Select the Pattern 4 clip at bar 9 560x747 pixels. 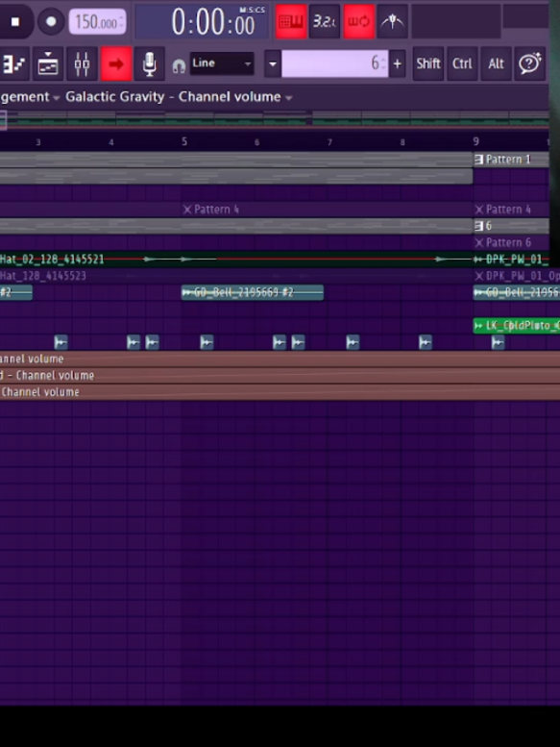[511, 210]
